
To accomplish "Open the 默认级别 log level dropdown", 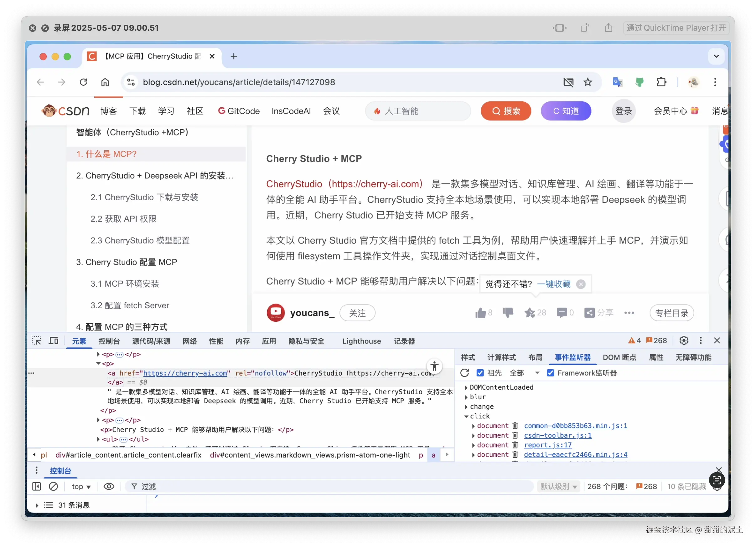I will point(559,486).
